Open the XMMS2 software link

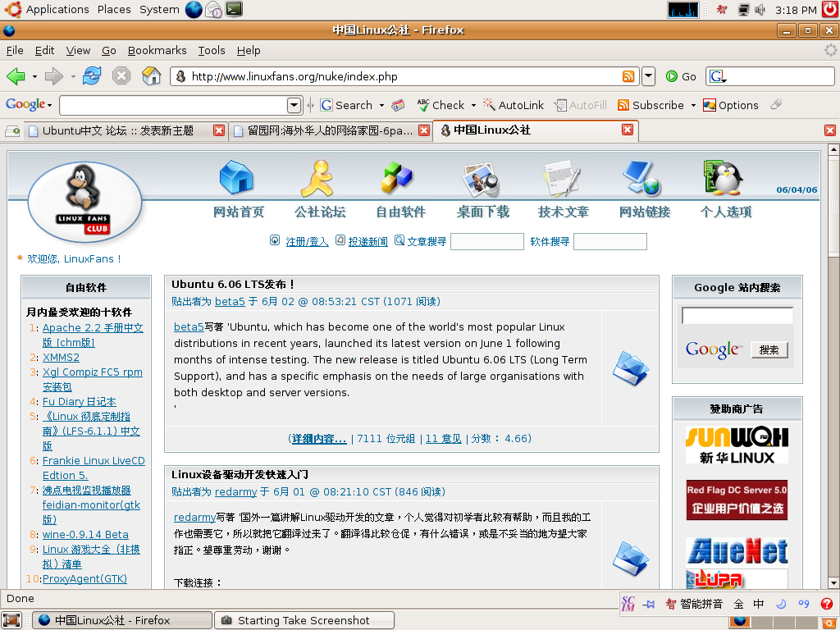point(61,358)
